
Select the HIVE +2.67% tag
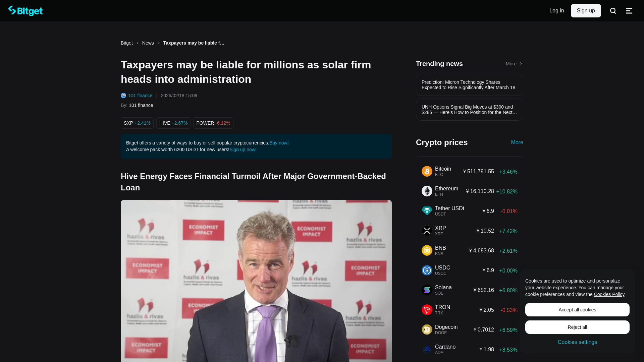click(x=173, y=123)
